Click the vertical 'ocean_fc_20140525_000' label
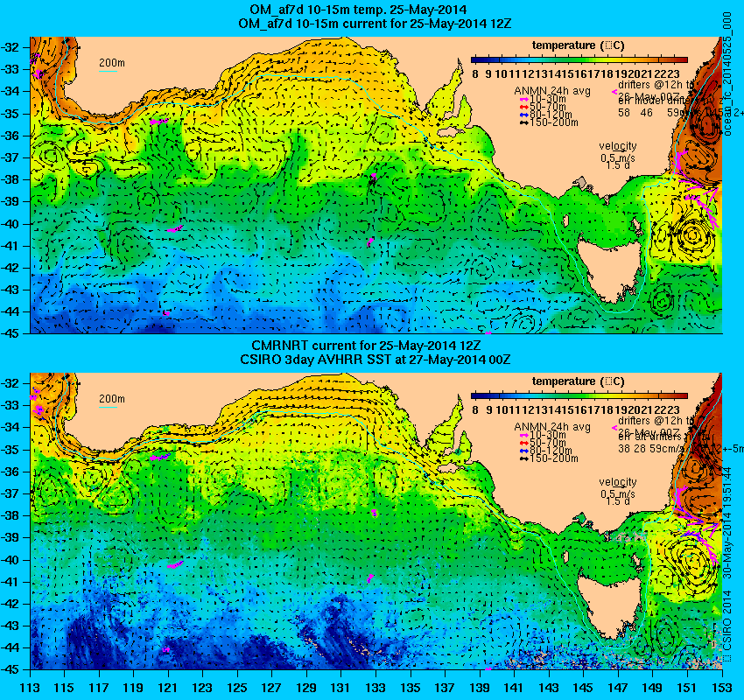This screenshot has width=744, height=700. [x=727, y=74]
